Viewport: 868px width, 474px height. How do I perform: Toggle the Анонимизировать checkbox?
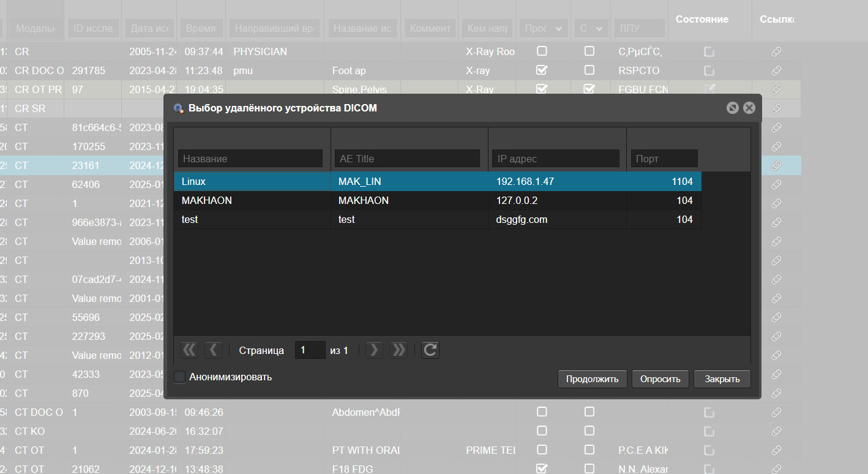[179, 377]
